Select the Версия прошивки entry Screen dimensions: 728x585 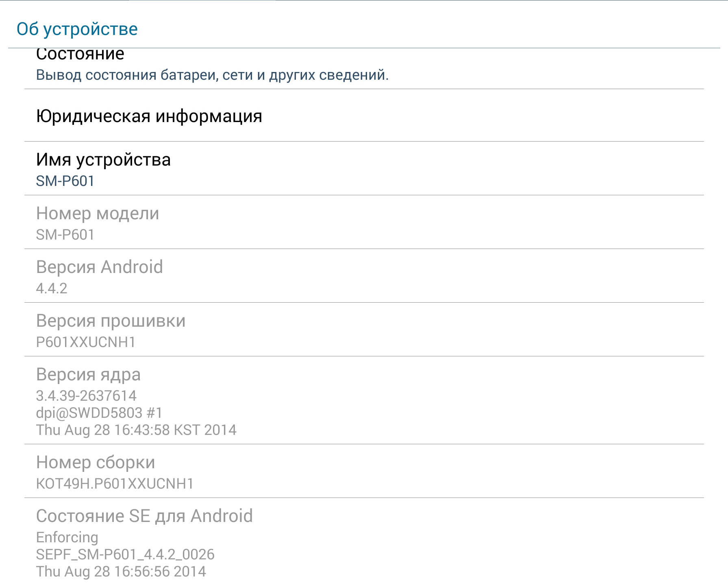364,330
